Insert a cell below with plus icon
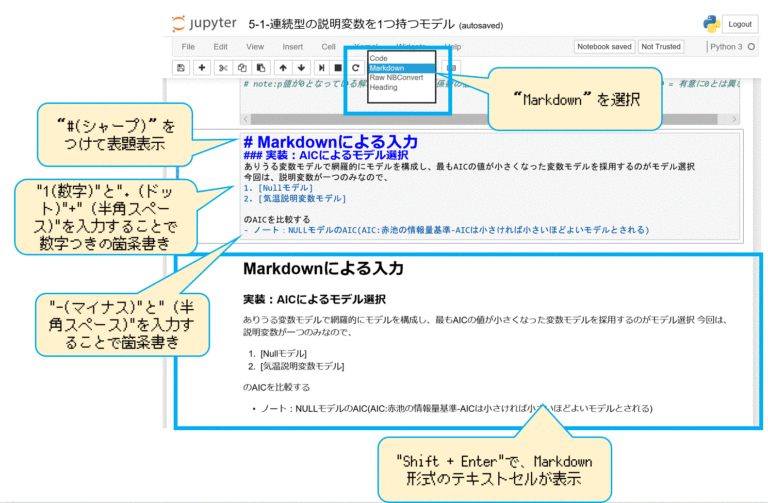The height and width of the screenshot is (503, 768). tap(202, 67)
